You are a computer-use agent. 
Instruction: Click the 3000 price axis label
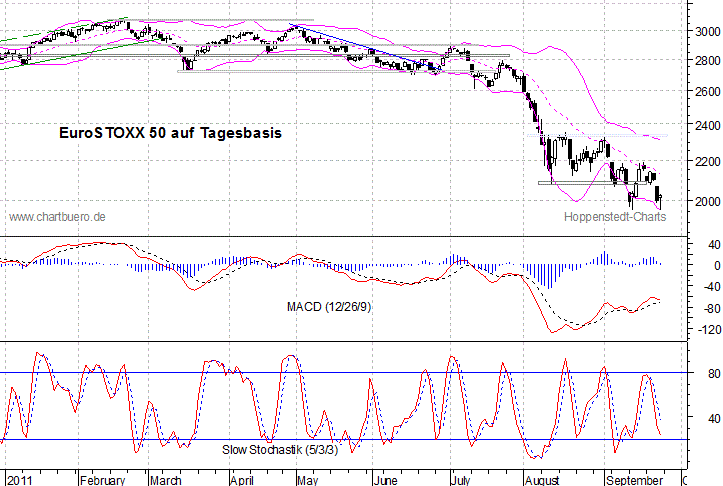pyautogui.click(x=707, y=31)
